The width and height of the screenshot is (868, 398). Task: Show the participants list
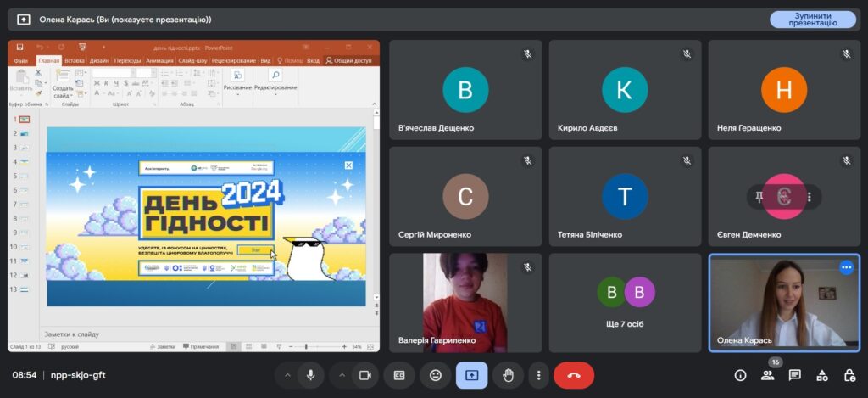(x=767, y=375)
